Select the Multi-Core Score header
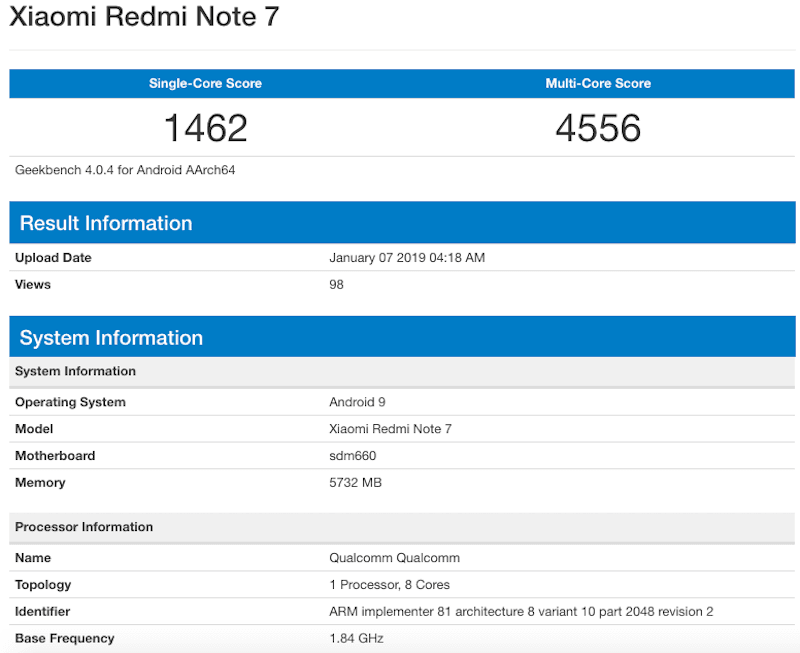Screen dimensions: 800x653 point(598,83)
